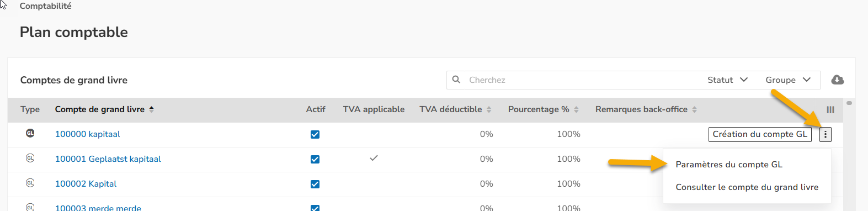The width and height of the screenshot is (868, 211).
Task: Open the 100000 kapitaal account link
Action: [x=87, y=134]
